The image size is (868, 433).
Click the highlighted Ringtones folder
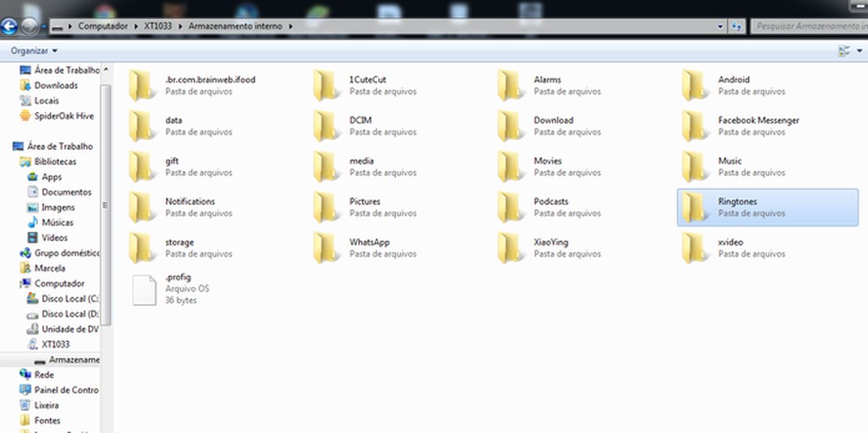[x=767, y=207]
